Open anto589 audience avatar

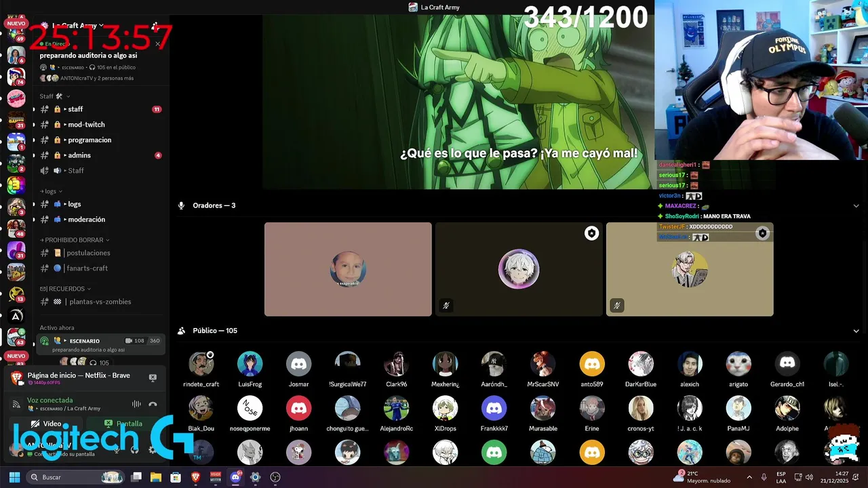(x=591, y=364)
